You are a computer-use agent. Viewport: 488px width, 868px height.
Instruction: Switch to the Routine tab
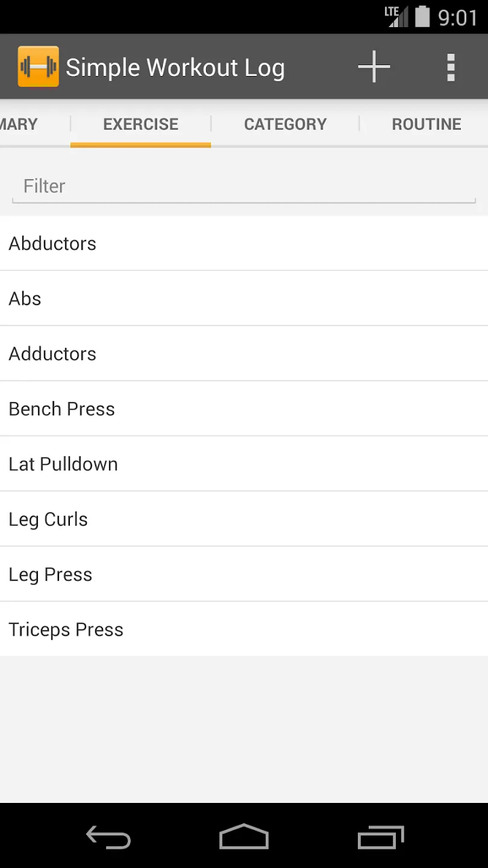(x=427, y=124)
